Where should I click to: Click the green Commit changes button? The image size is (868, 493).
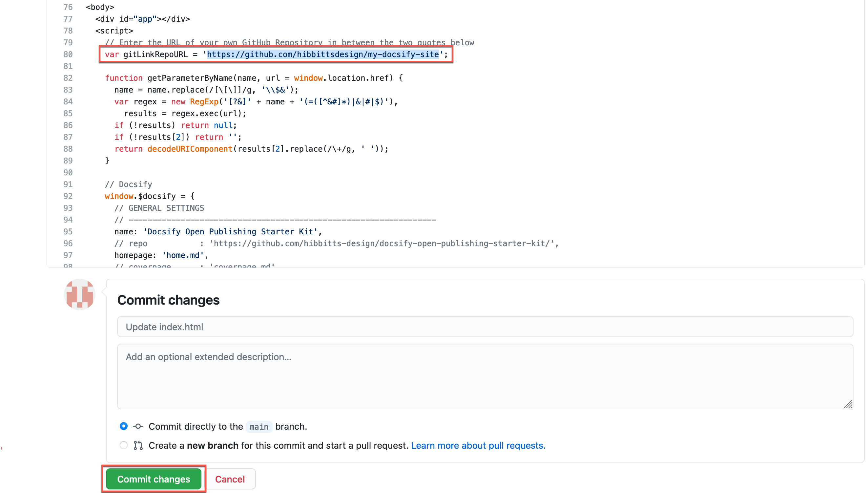click(x=153, y=479)
